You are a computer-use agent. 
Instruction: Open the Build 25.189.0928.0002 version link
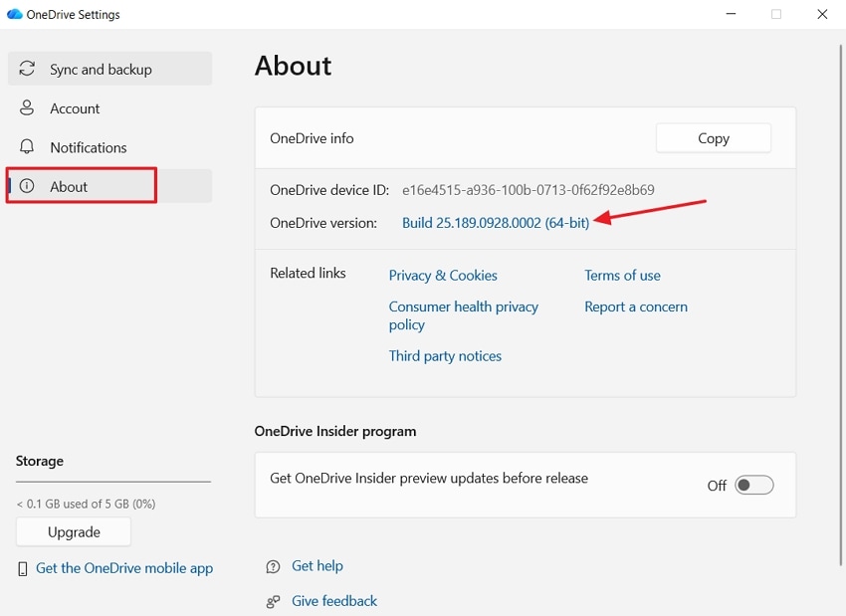(495, 222)
